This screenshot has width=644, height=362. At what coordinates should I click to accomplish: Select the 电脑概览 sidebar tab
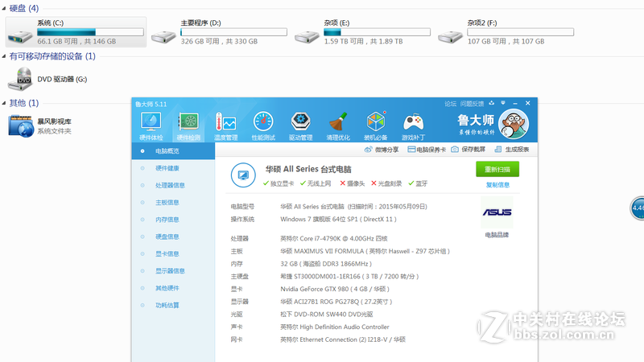coord(173,151)
